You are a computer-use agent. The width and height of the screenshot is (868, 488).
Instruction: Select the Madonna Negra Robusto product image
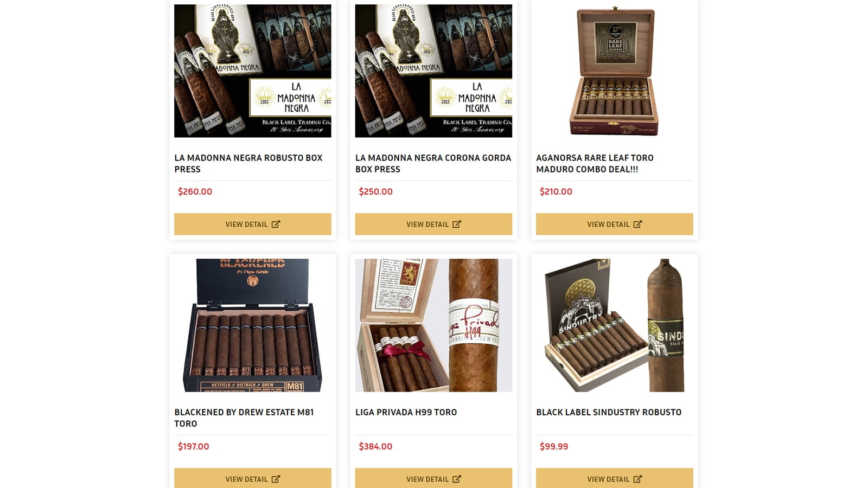point(253,71)
